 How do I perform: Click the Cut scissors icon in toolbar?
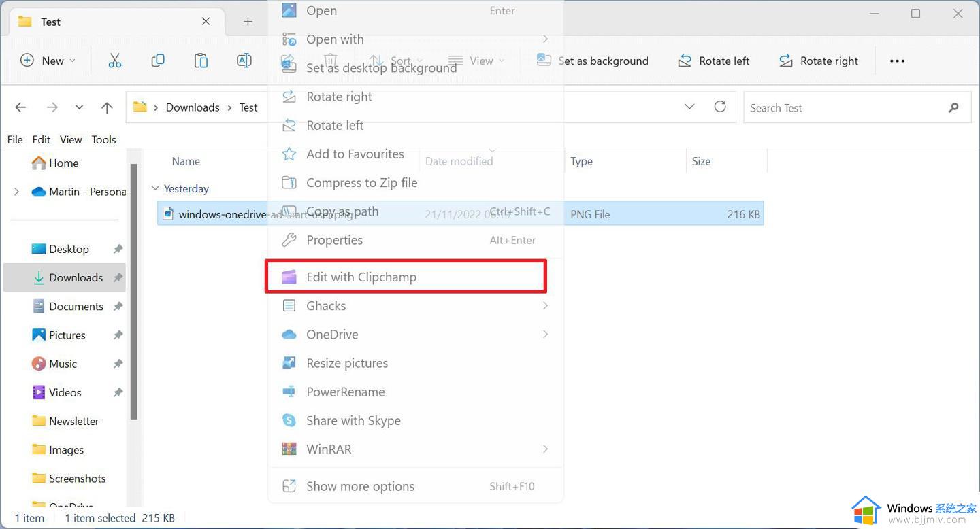point(114,61)
